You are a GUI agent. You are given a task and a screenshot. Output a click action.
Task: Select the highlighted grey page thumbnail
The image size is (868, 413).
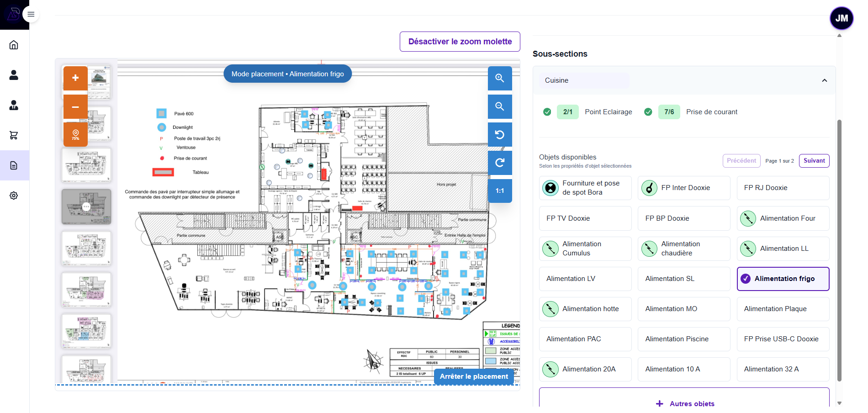[x=86, y=206]
